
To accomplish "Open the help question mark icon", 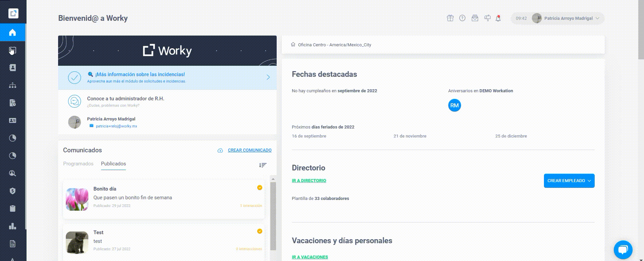I will (x=462, y=18).
